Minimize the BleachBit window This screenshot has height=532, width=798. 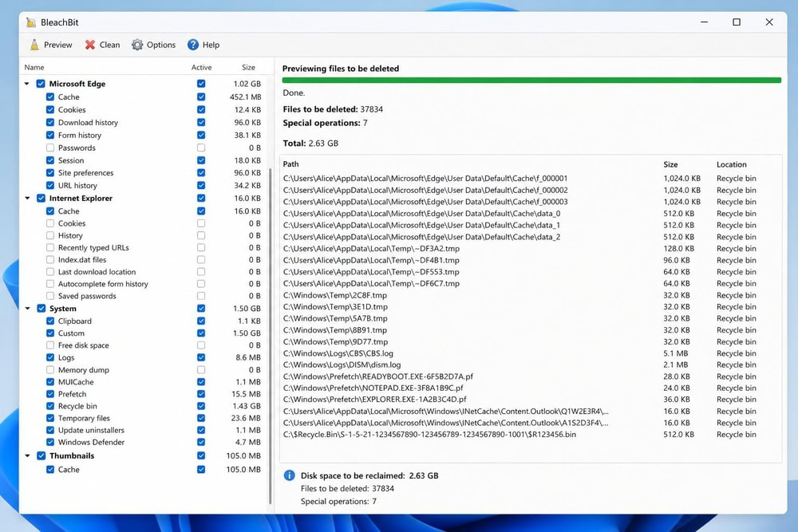click(705, 22)
